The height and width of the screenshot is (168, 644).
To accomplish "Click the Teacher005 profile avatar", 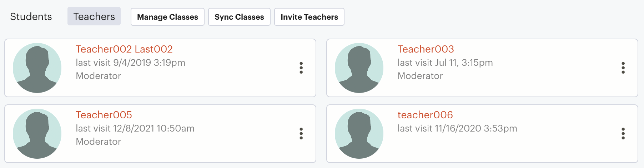I will tap(37, 134).
